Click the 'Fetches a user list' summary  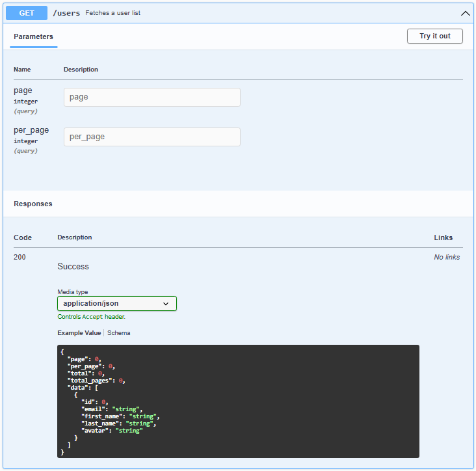tap(112, 13)
